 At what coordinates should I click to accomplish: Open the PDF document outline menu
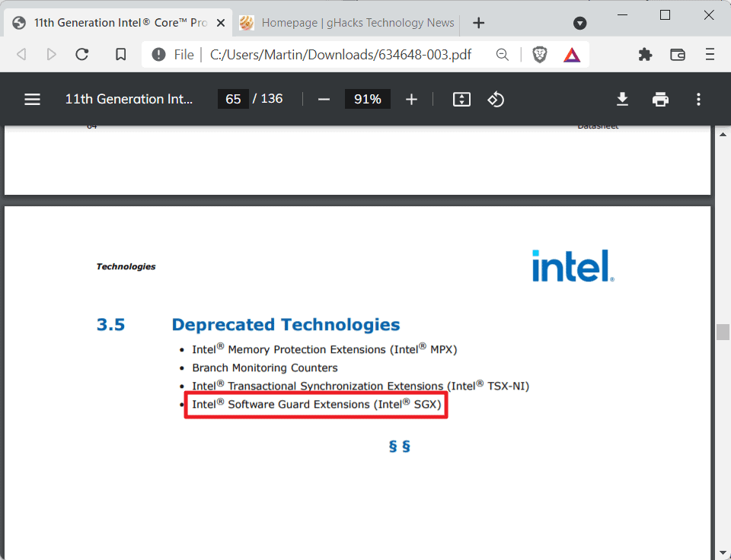pos(32,99)
